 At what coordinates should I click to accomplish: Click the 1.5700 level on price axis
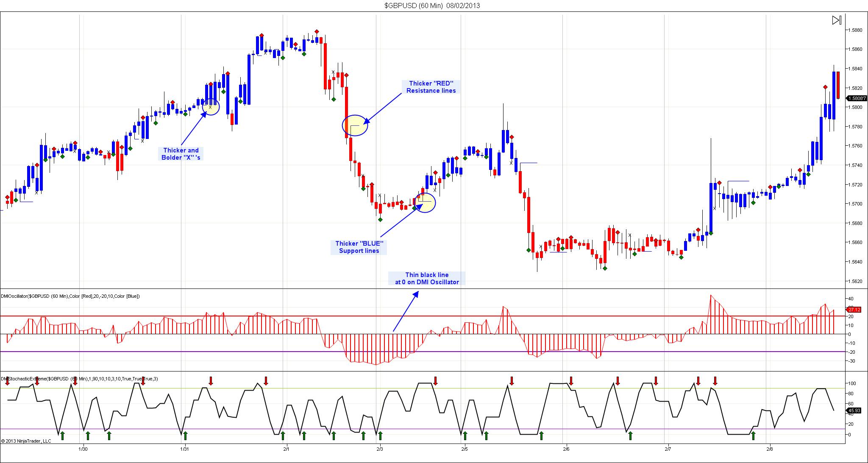pyautogui.click(x=855, y=204)
